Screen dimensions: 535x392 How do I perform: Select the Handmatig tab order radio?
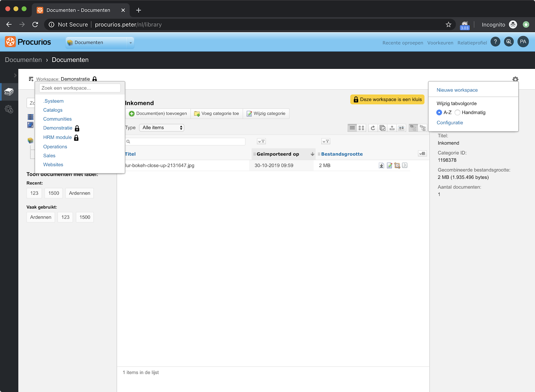point(457,113)
